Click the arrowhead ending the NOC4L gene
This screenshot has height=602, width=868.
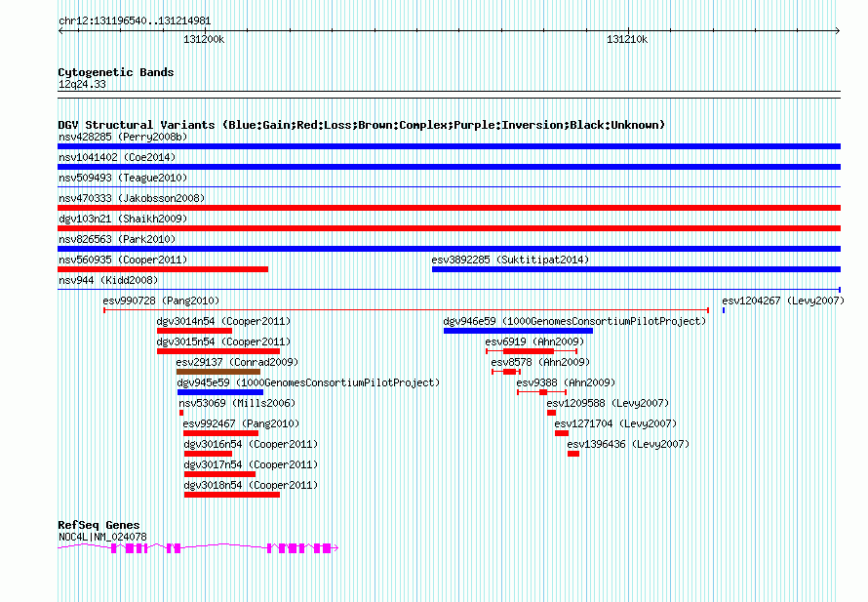click(x=335, y=548)
